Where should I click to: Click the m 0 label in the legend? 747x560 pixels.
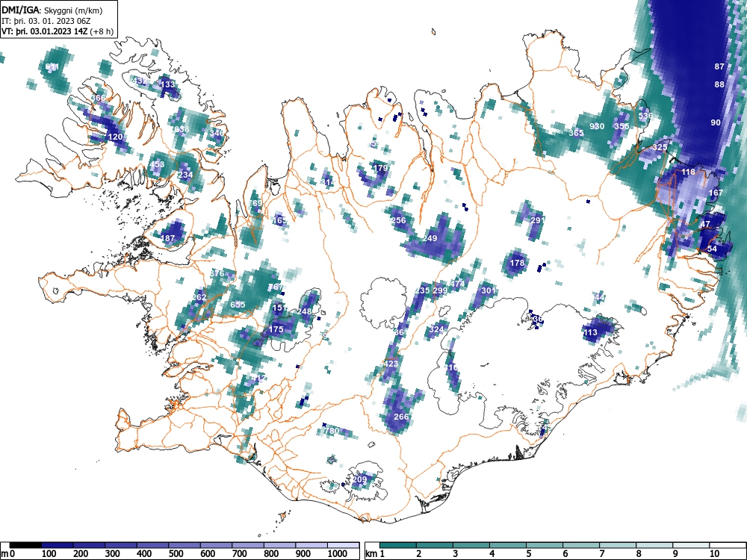click(x=7, y=554)
